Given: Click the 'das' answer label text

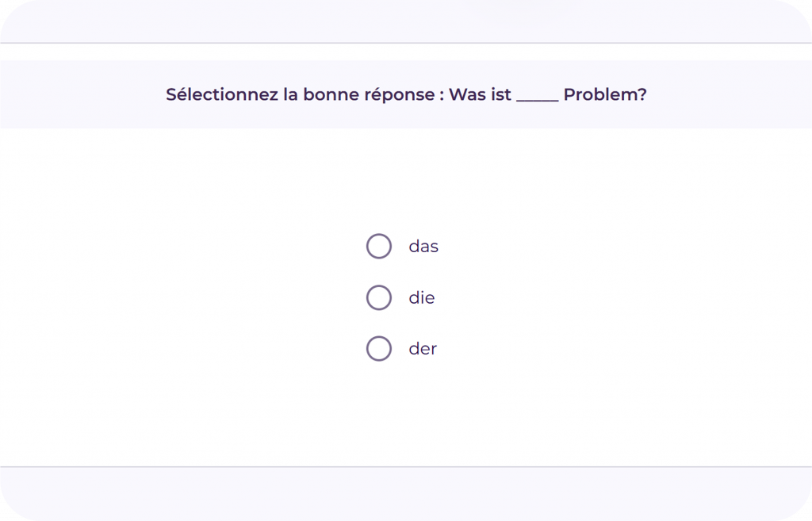Looking at the screenshot, I should tap(423, 247).
